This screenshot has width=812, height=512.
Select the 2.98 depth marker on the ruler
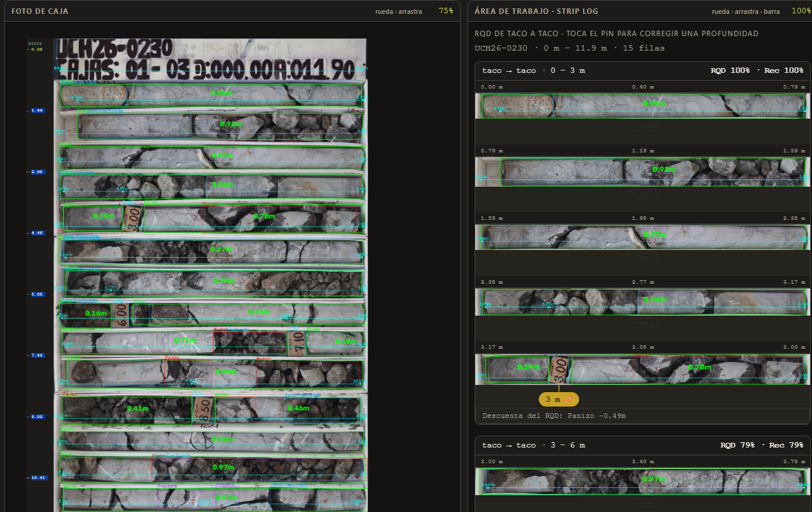click(37, 172)
